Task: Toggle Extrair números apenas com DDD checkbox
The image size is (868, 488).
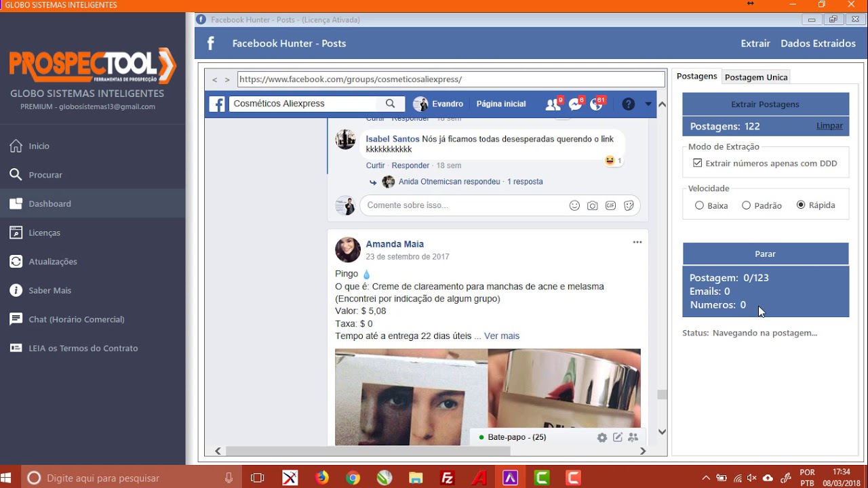Action: click(x=697, y=163)
